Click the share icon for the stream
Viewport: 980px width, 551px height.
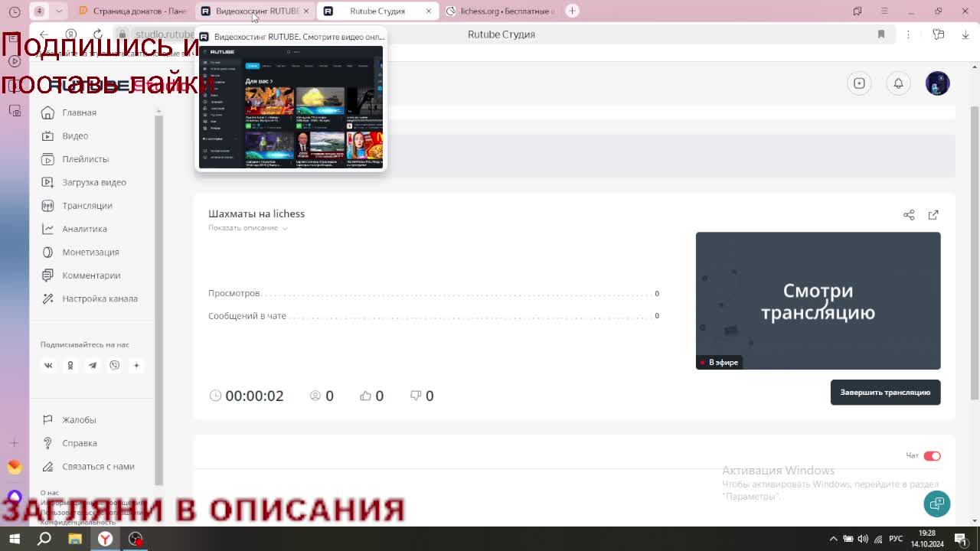coord(909,215)
